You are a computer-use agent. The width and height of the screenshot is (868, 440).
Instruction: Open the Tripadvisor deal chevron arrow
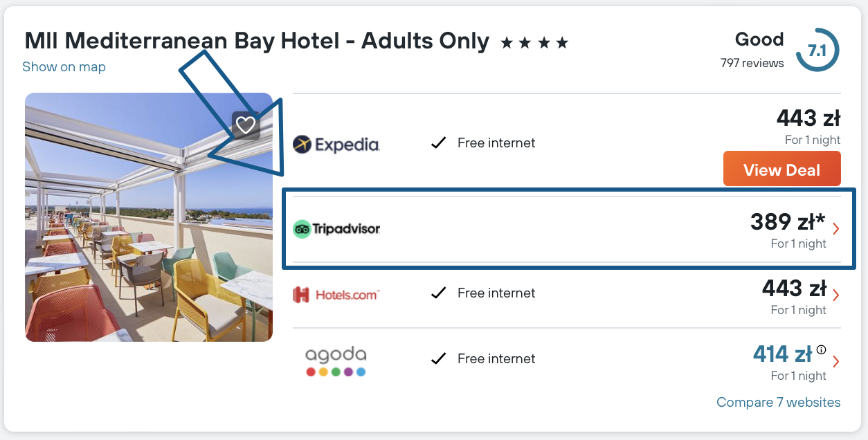(x=836, y=228)
